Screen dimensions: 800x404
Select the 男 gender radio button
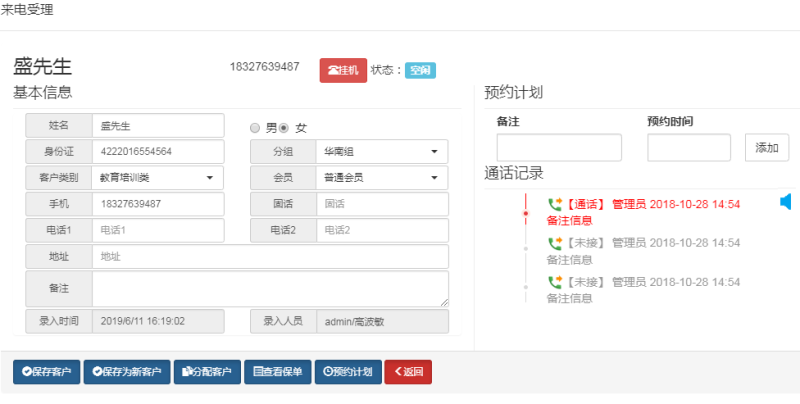pos(255,128)
